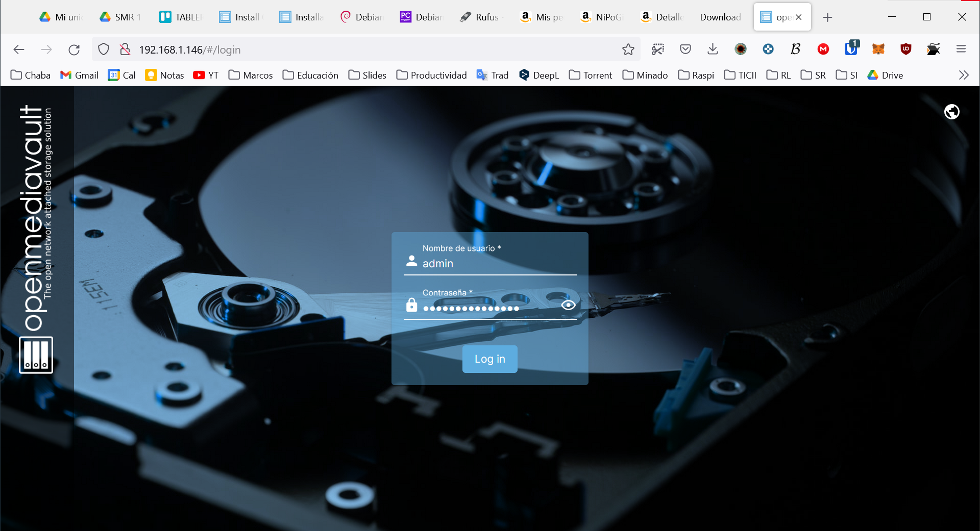Open the Bitwarden extension
Image resolution: width=980 pixels, height=531 pixels.
coord(851,49)
